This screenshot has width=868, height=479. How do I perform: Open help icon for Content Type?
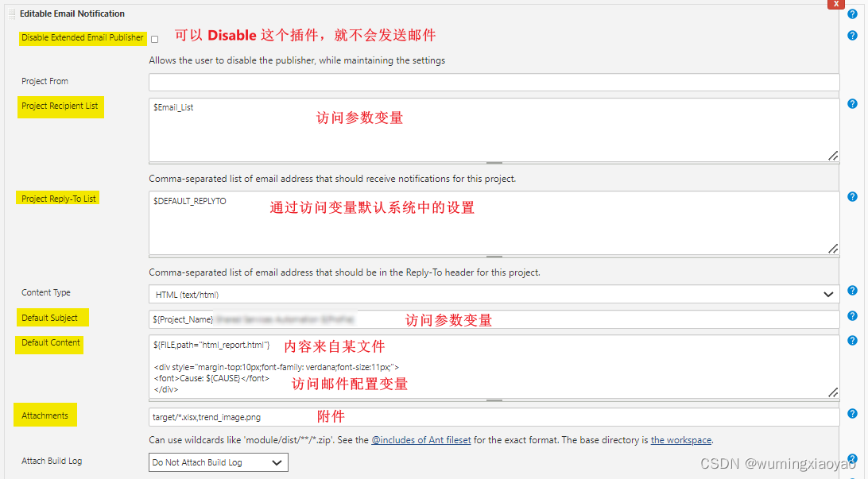[852, 291]
